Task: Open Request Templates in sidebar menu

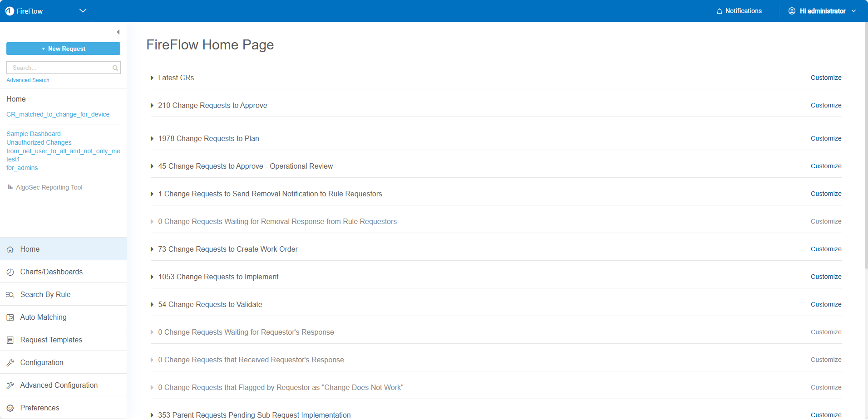Action: point(51,340)
